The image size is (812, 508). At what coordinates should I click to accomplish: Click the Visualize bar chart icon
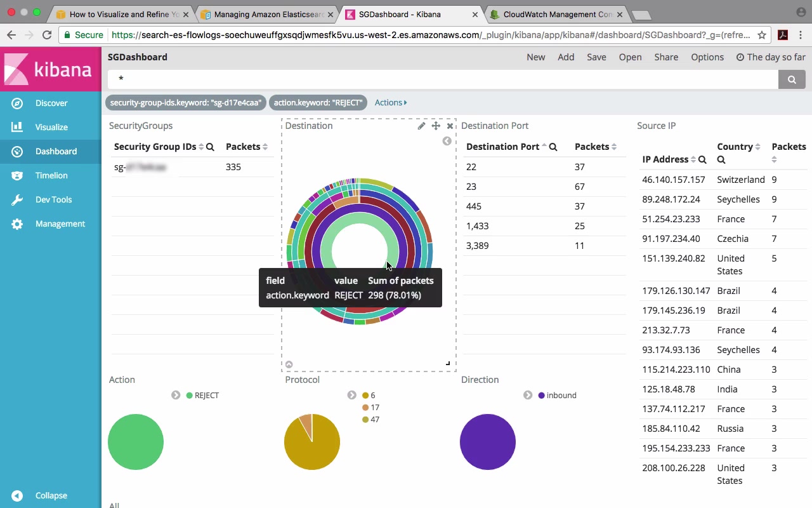point(17,127)
